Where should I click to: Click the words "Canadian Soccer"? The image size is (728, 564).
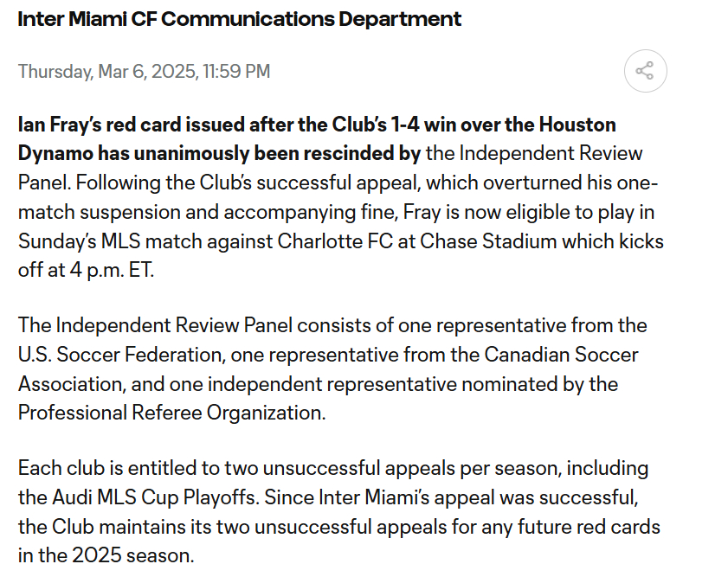(x=561, y=355)
